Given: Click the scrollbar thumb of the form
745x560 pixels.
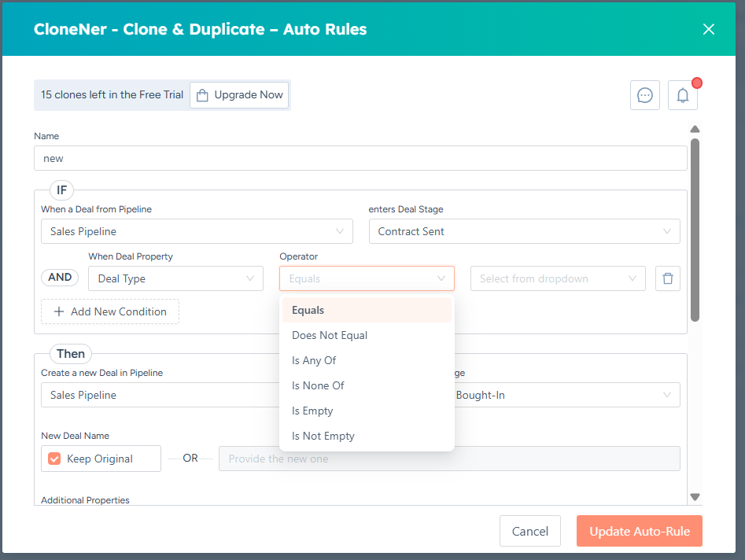Looking at the screenshot, I should 695,230.
